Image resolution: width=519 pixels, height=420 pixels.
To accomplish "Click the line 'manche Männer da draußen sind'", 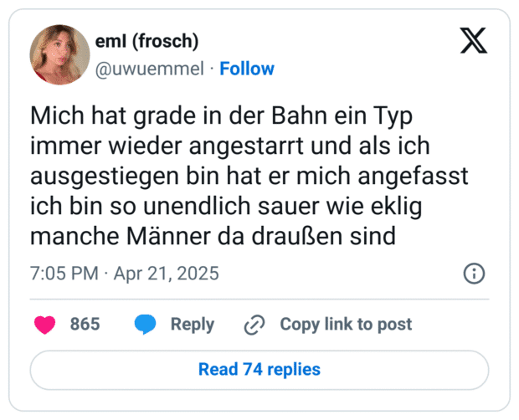I will (212, 237).
